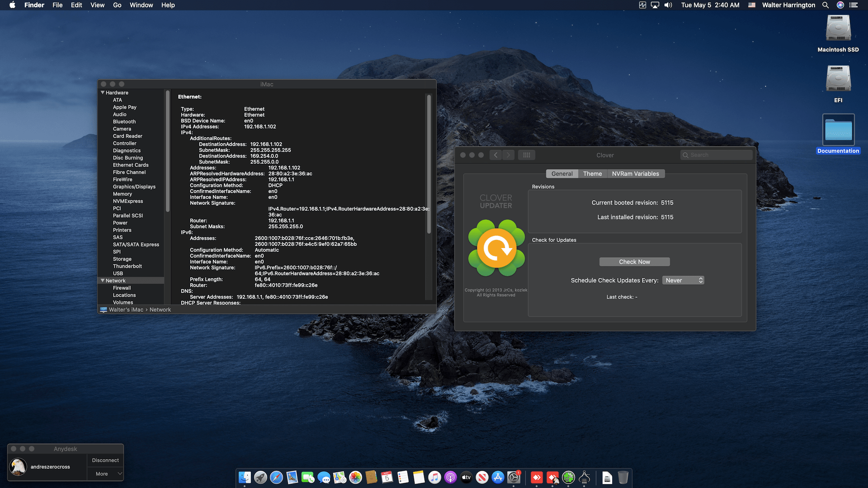
Task: Open System Preferences from the Dock
Action: point(514,477)
